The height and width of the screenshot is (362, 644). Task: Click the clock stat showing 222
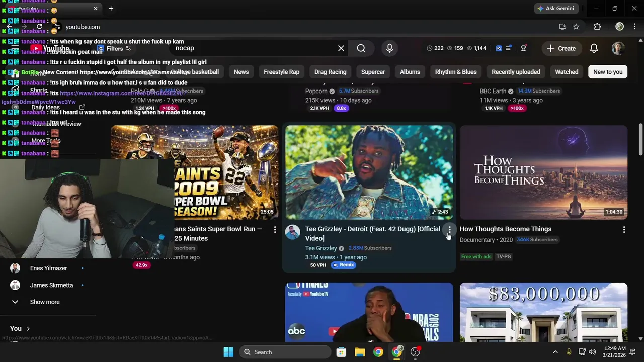point(435,48)
